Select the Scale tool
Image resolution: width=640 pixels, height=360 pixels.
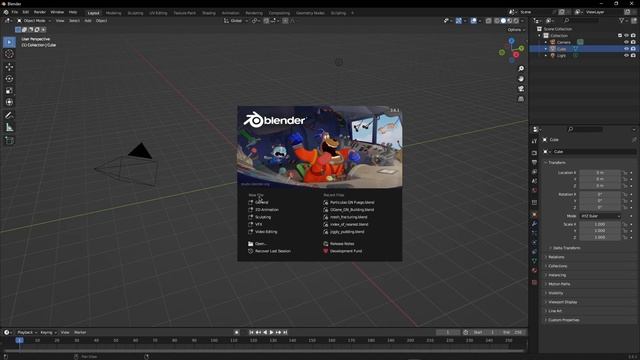pos(9,91)
